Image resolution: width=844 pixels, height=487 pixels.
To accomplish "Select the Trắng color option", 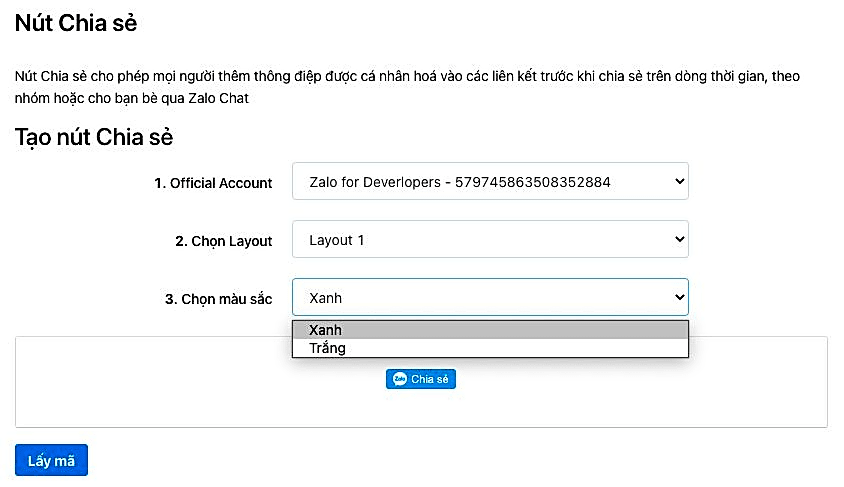I will click(x=490, y=348).
